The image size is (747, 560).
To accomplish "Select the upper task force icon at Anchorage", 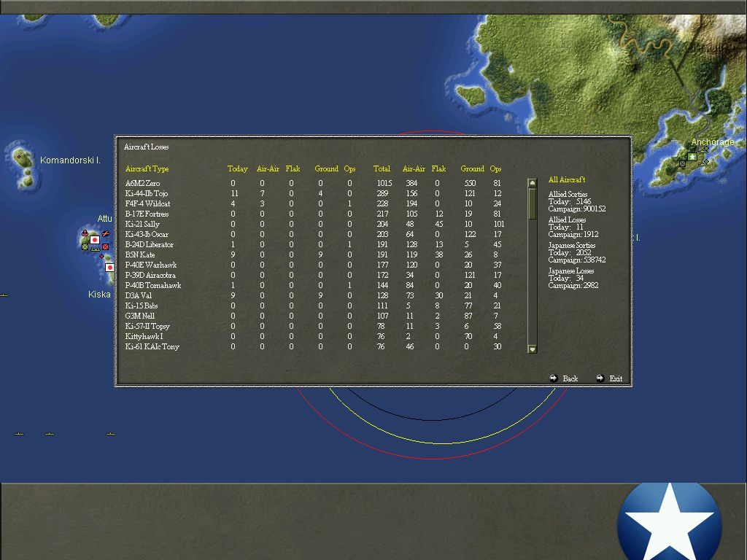I will tap(703, 149).
